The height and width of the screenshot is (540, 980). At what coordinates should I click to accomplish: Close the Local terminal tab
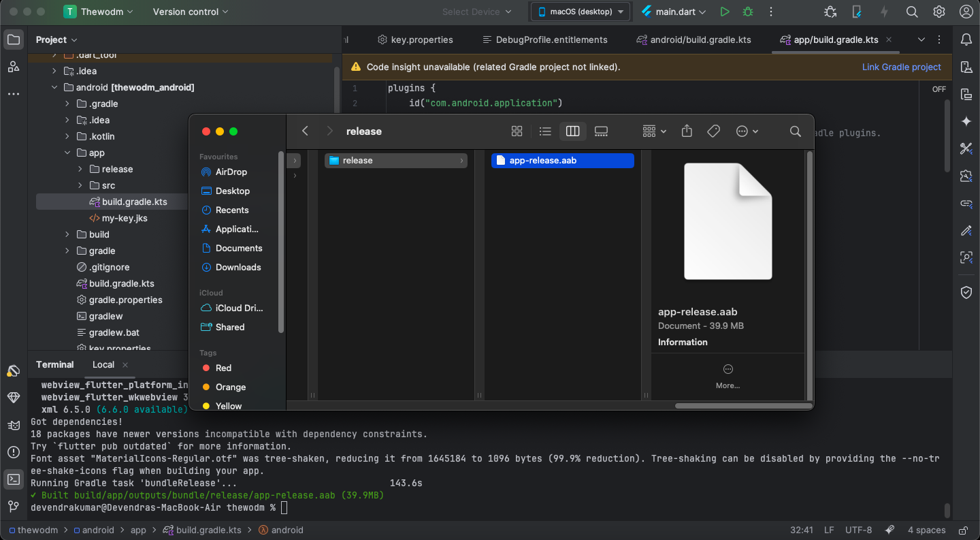coord(125,365)
